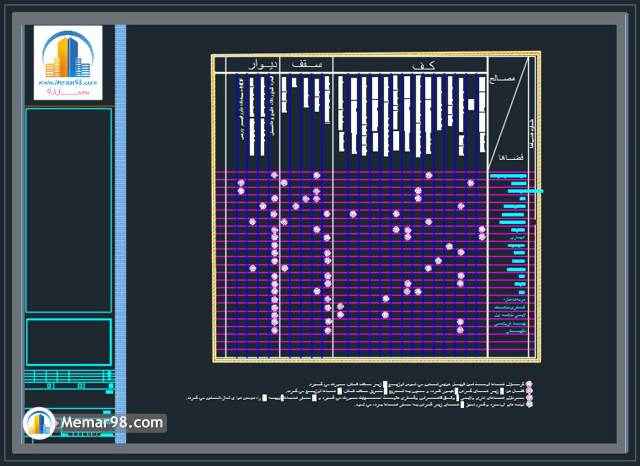
Task: Click the Memar98 building logo image
Action: coord(68,62)
